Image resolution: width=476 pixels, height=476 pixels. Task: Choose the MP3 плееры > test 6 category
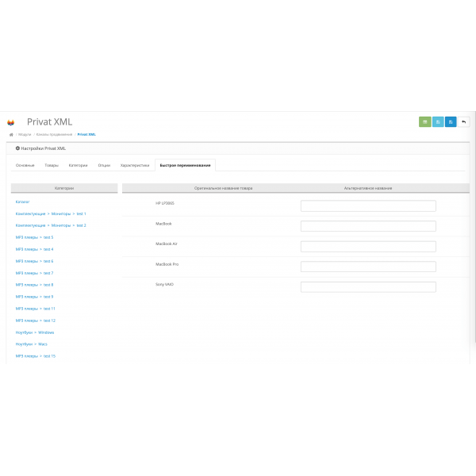click(34, 261)
